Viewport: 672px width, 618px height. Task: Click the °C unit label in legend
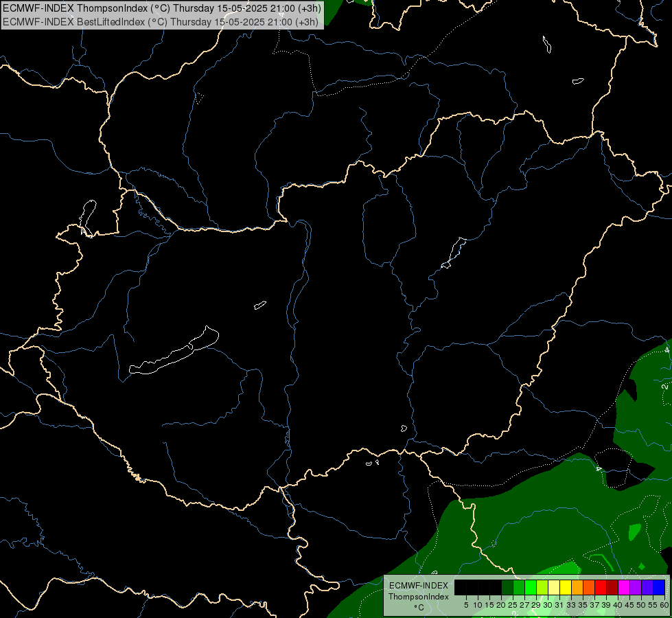419,608
